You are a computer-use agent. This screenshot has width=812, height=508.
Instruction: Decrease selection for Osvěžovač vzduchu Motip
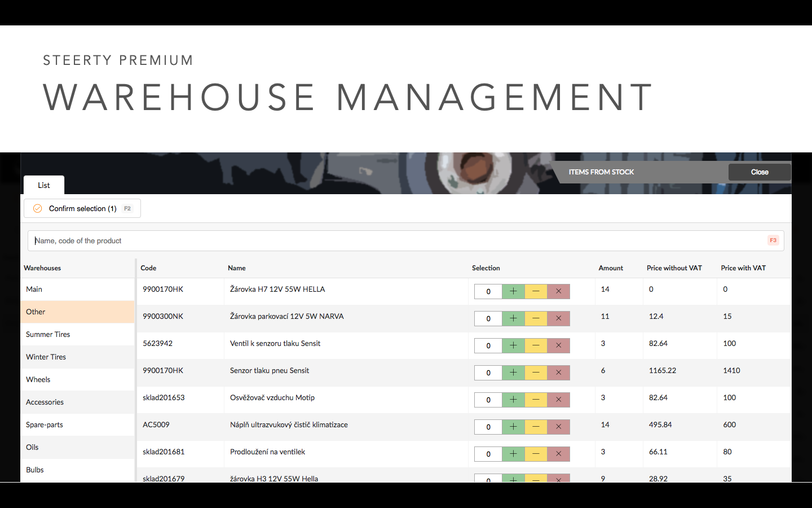[536, 400]
